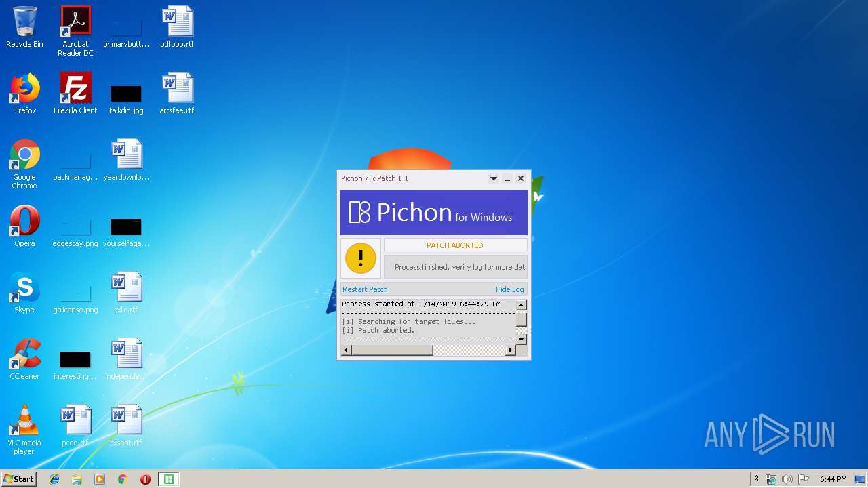Click log vertical scrollbar up arrow
The height and width of the screenshot is (488, 868).
coord(521,305)
